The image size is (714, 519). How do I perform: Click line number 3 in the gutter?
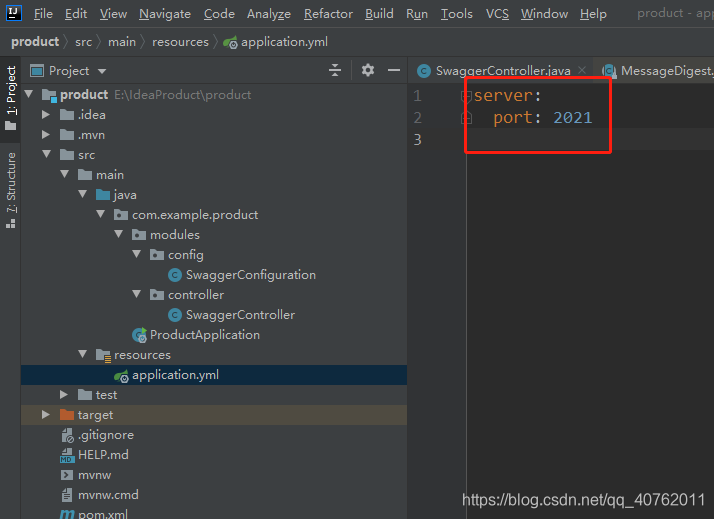[418, 139]
